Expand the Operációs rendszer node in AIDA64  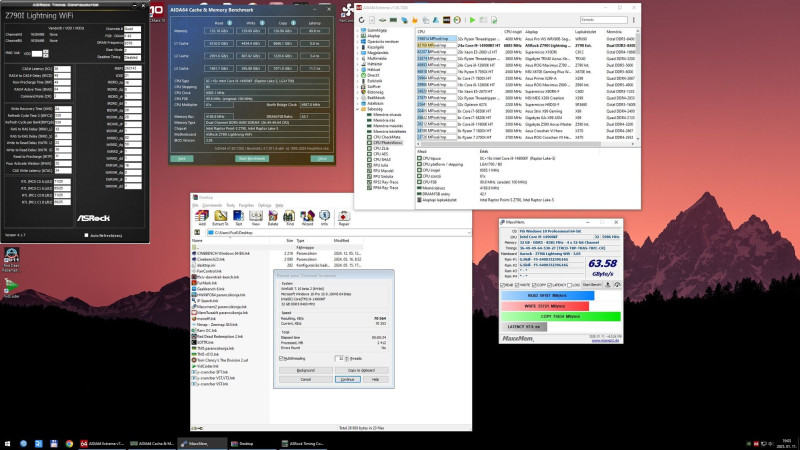click(358, 42)
